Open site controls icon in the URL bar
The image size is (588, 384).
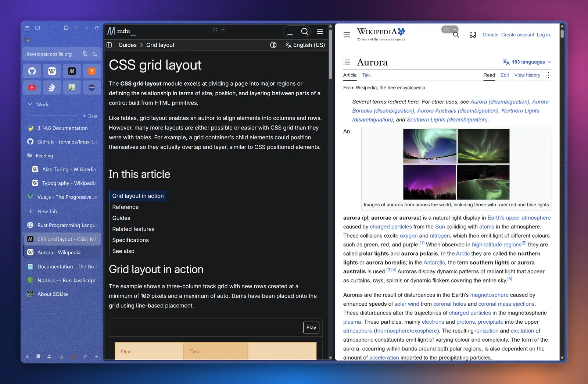(x=95, y=54)
